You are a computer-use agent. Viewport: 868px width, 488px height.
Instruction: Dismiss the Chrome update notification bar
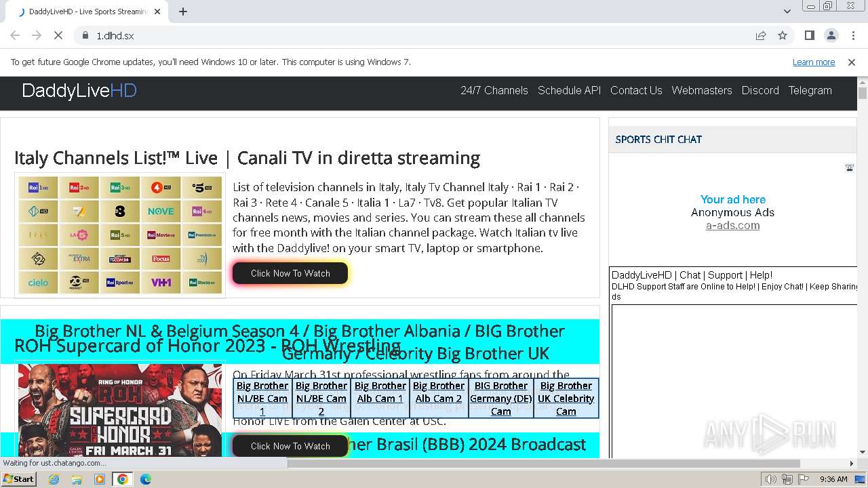(852, 62)
